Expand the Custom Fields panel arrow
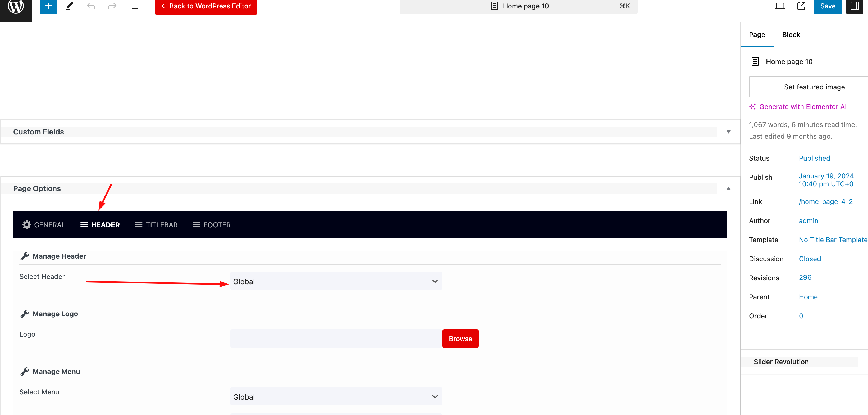Viewport: 868px width, 415px height. (729, 132)
